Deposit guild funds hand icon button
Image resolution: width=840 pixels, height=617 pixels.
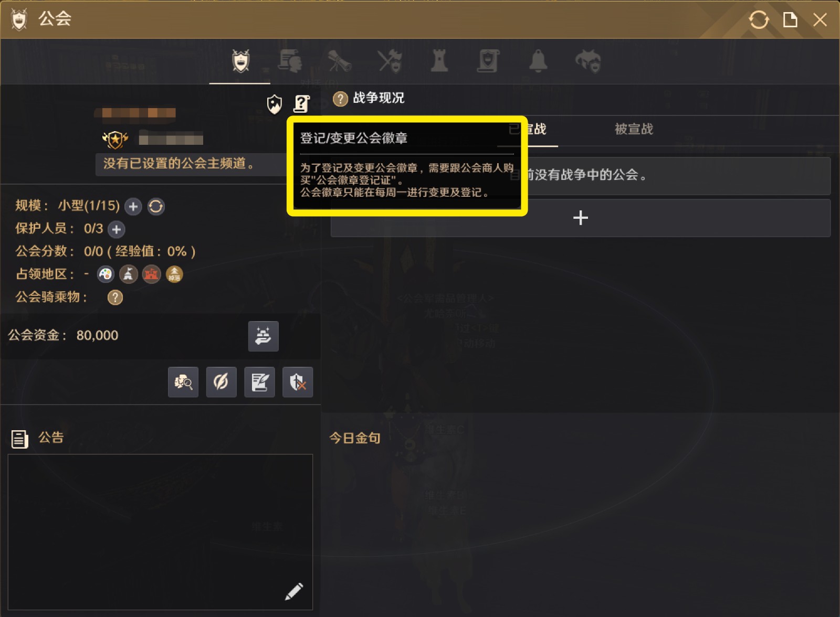(x=263, y=336)
